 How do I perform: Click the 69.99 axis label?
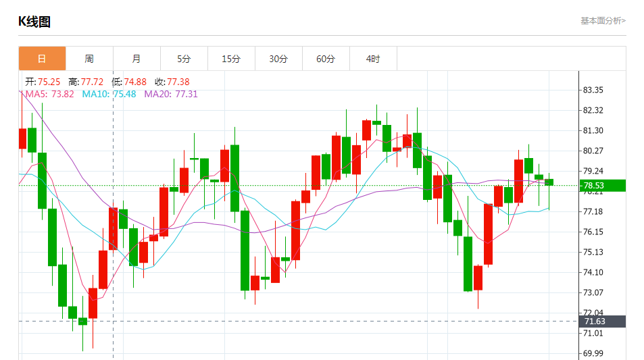point(593,353)
